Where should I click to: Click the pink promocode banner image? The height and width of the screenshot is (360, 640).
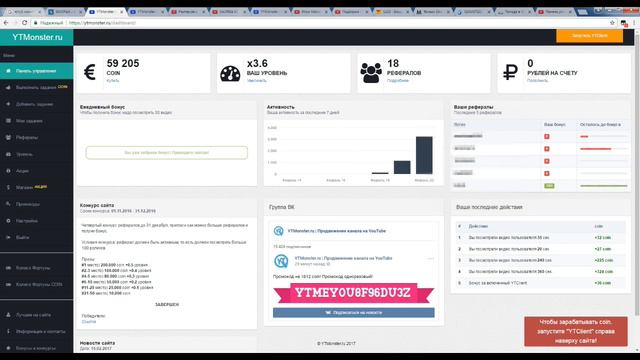(353, 293)
